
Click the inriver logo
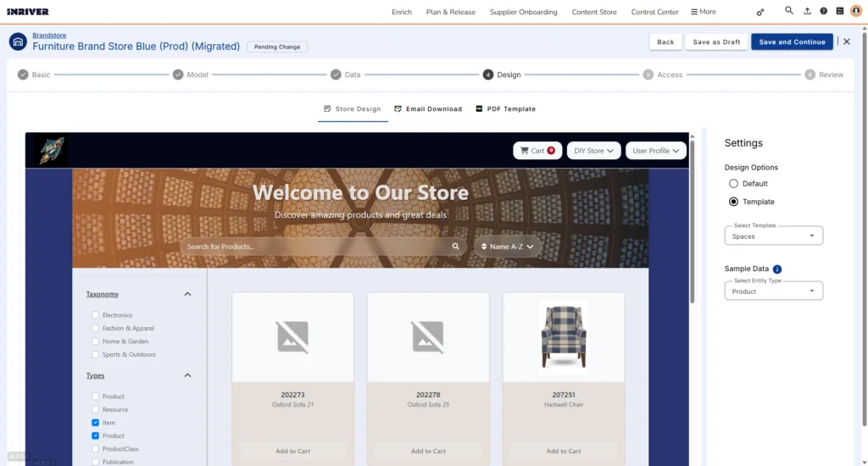click(28, 12)
